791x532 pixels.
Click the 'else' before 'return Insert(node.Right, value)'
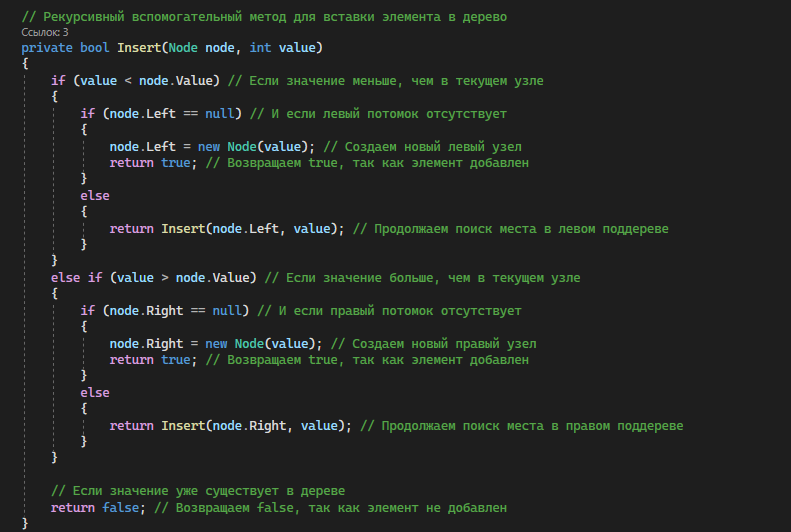click(x=95, y=393)
